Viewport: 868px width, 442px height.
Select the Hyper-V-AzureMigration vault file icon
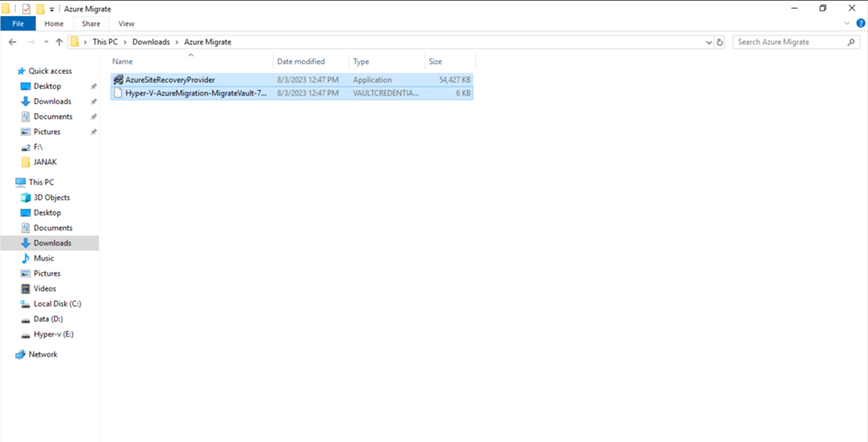click(x=118, y=93)
